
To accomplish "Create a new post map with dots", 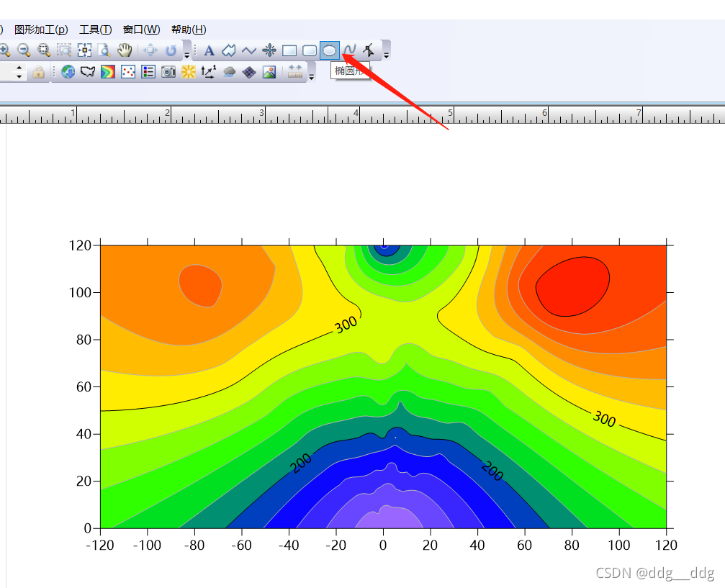I will [128, 72].
